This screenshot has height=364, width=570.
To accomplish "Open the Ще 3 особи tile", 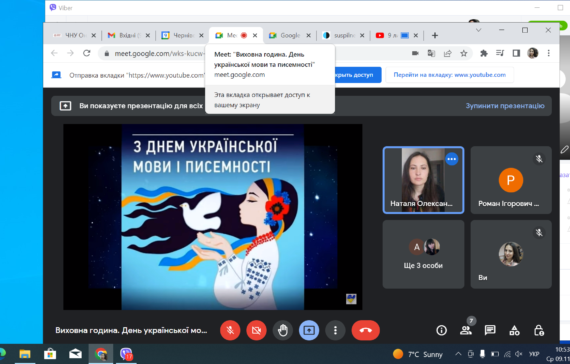I will pos(423,254).
